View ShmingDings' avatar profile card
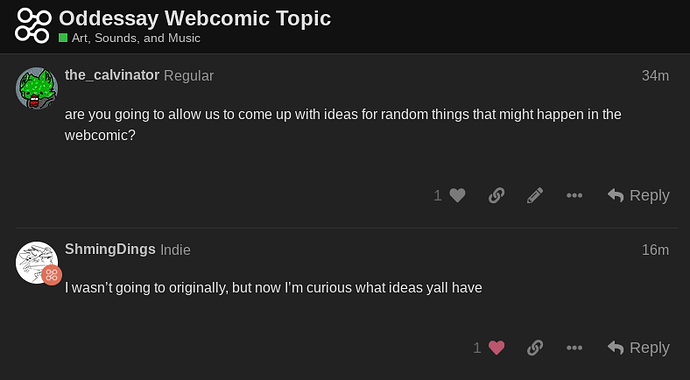 click(37, 262)
